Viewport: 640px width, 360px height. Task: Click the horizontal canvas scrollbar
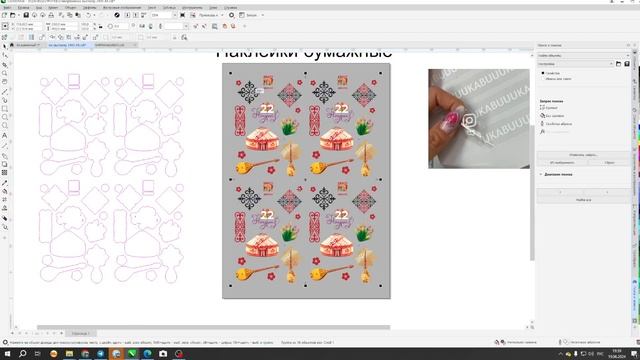coord(213,327)
